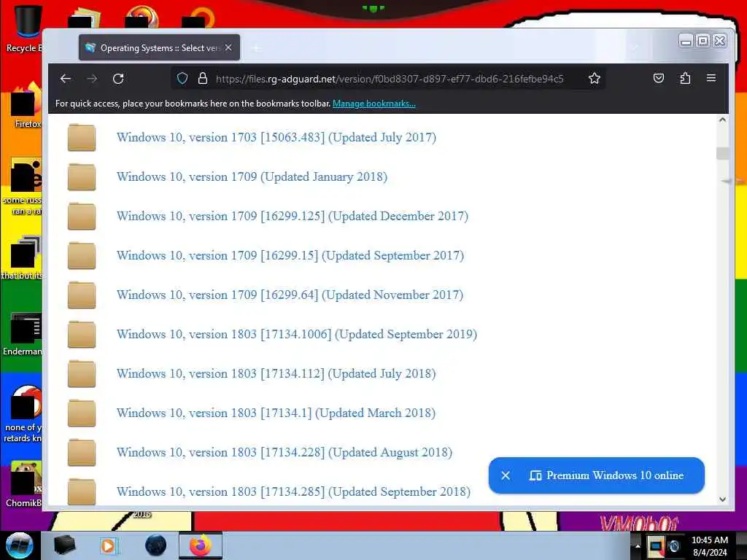Click folder icon for 1709 [16299.15]
This screenshot has height=560, width=747.
82,256
